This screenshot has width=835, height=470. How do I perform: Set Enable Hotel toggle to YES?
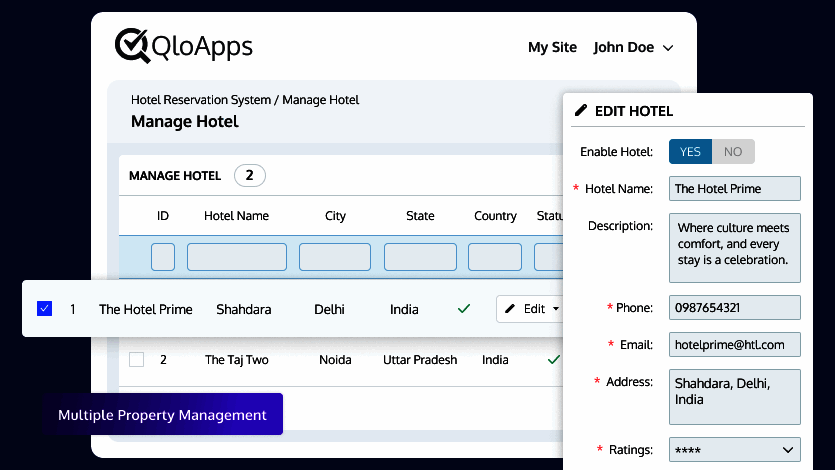point(690,152)
